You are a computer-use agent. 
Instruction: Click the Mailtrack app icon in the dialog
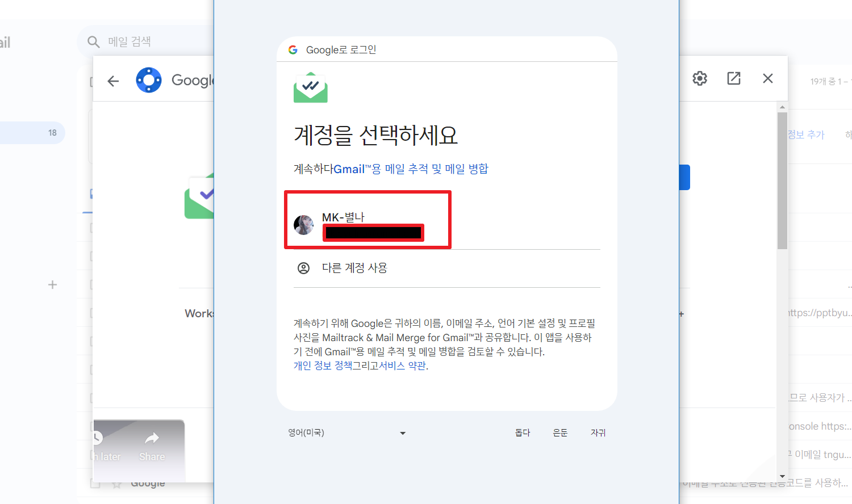[311, 87]
